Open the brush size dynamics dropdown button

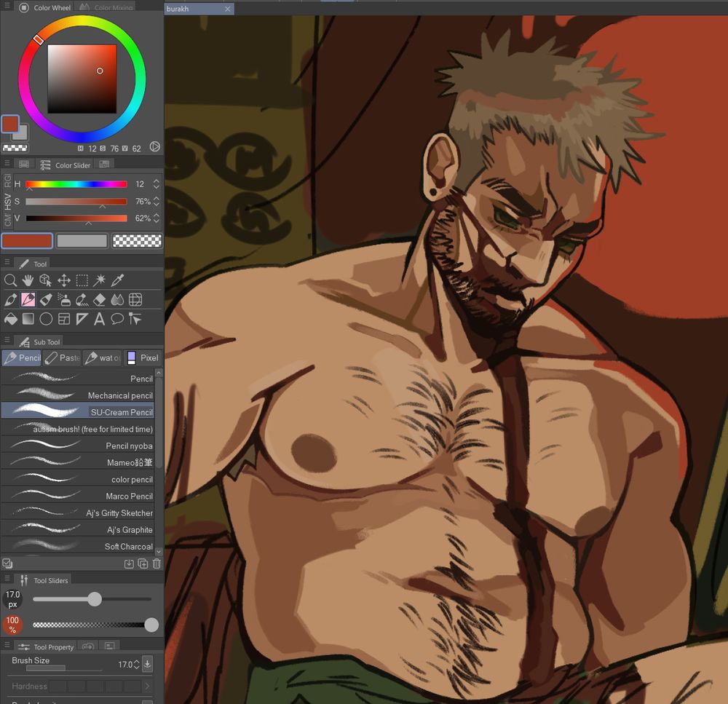tap(147, 664)
